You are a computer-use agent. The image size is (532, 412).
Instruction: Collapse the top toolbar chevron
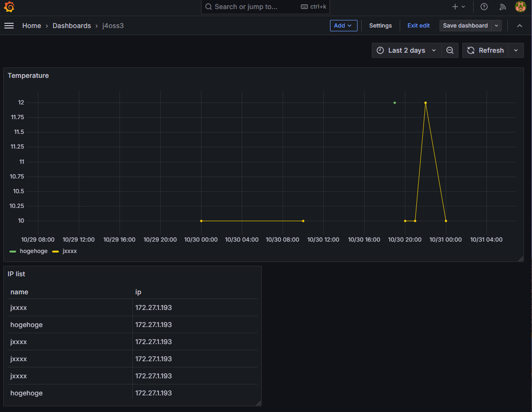point(520,26)
